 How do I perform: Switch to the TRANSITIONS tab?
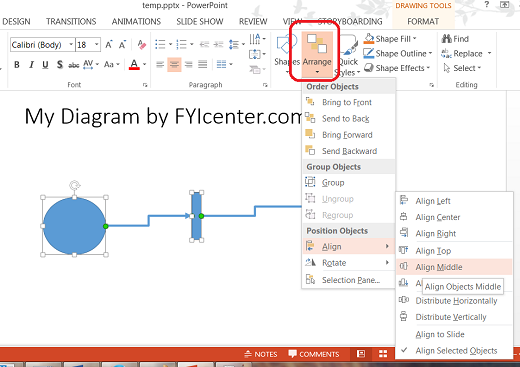tap(71, 22)
